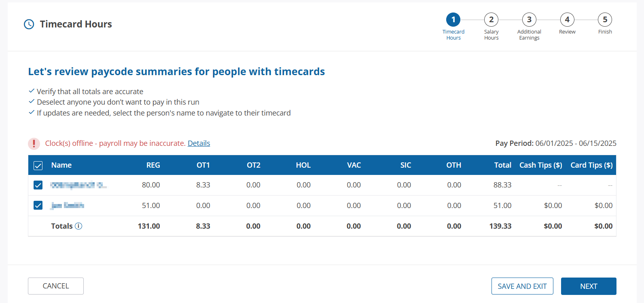Click the 131.00 REG totals value
The width and height of the screenshot is (644, 303).
pyautogui.click(x=149, y=226)
